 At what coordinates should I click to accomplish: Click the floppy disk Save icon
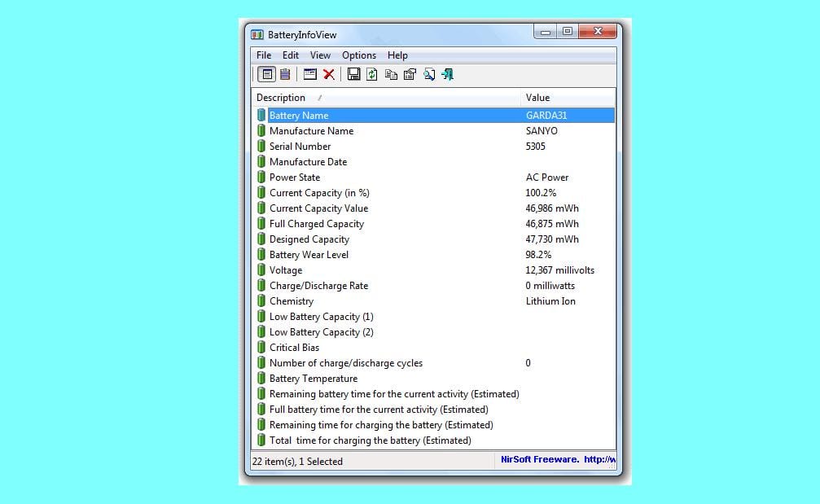(x=354, y=74)
